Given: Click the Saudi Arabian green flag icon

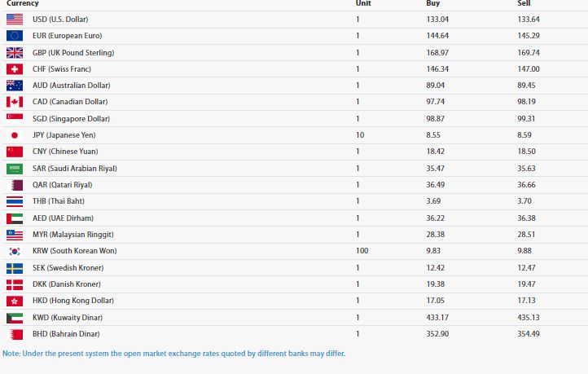Looking at the screenshot, I should 15,169.
